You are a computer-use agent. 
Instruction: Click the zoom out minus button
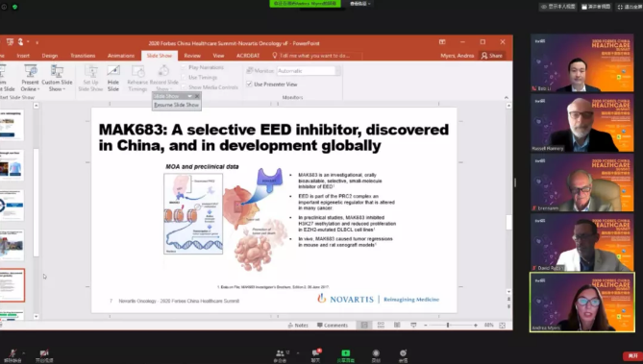(426, 325)
